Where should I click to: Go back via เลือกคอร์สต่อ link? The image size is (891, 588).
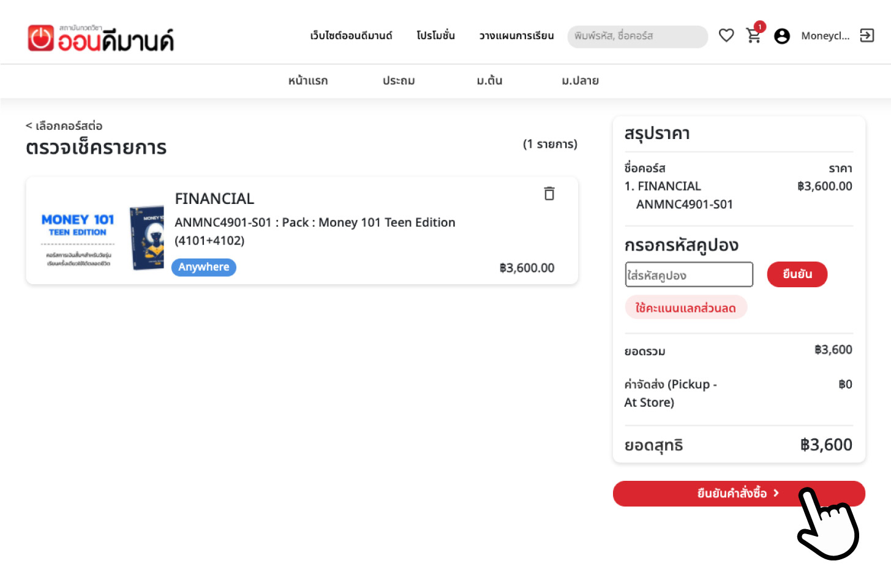click(64, 126)
